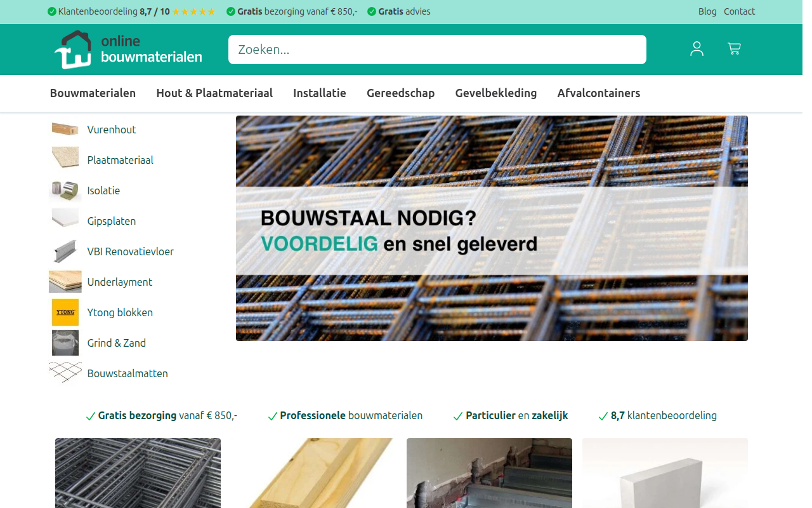Select the VBI Renovatievloer category link
812x508 pixels.
click(131, 251)
